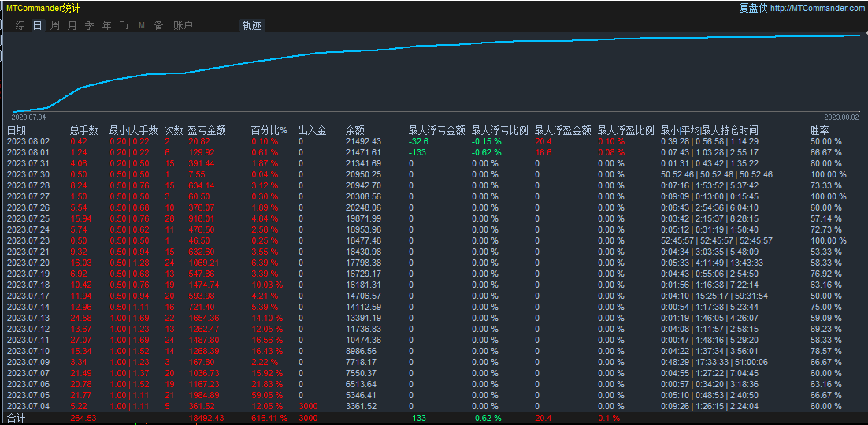Click the 胜率 column header
The width and height of the screenshot is (868, 425).
820,131
